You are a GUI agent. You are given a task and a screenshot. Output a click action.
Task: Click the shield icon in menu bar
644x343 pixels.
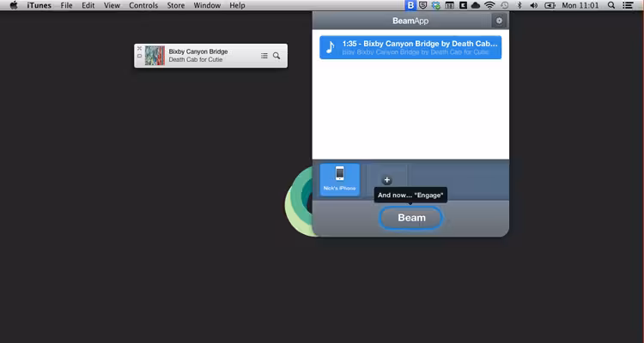(x=423, y=5)
